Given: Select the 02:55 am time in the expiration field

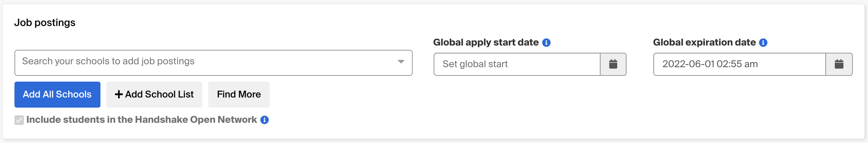Looking at the screenshot, I should click(737, 64).
